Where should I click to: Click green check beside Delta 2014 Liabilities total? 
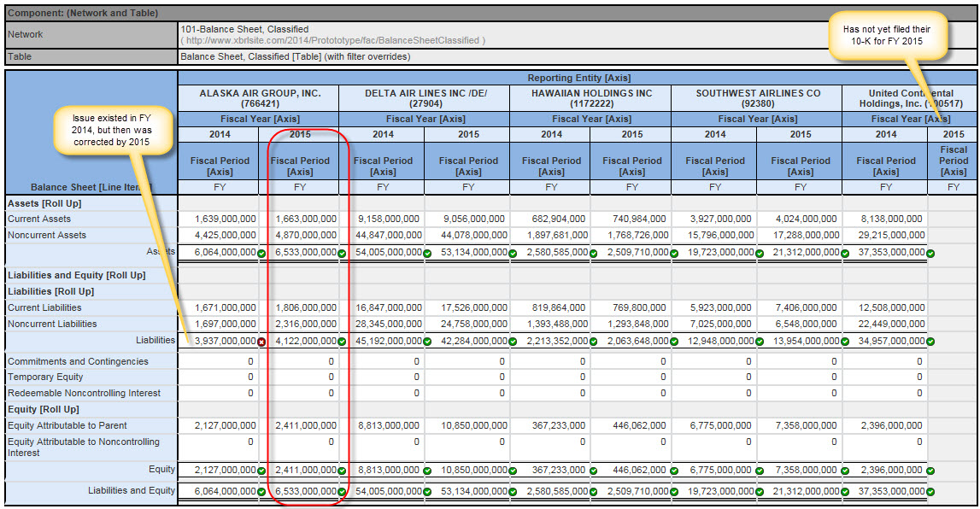(427, 342)
